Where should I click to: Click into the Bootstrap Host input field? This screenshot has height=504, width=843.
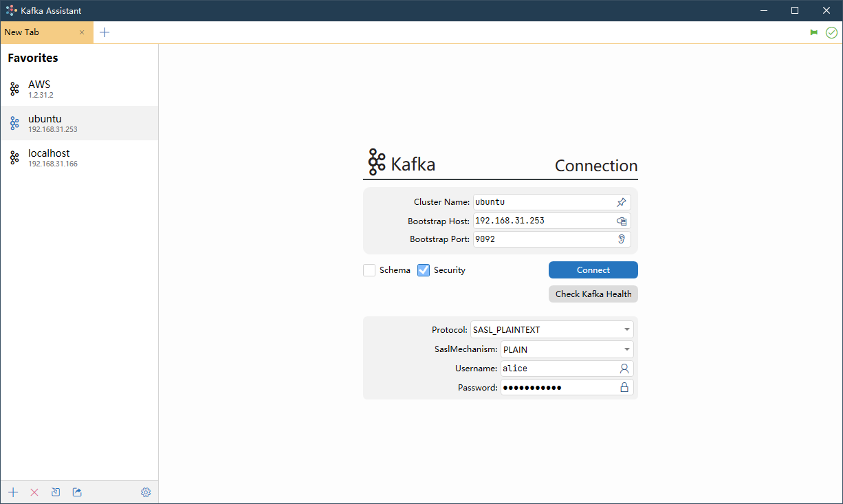click(x=543, y=221)
